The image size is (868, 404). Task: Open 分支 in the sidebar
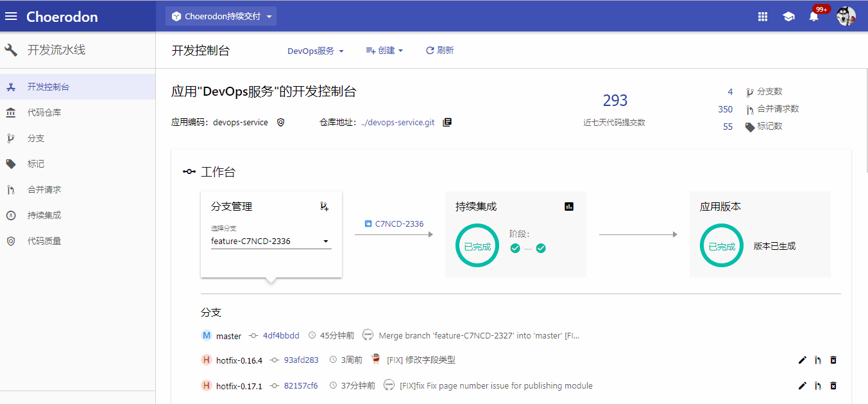[78, 138]
